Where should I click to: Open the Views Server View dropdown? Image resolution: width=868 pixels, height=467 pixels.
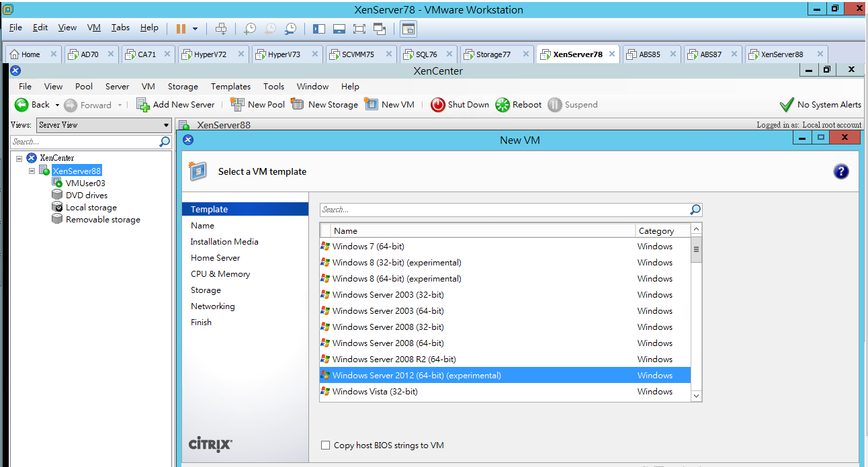pos(103,125)
